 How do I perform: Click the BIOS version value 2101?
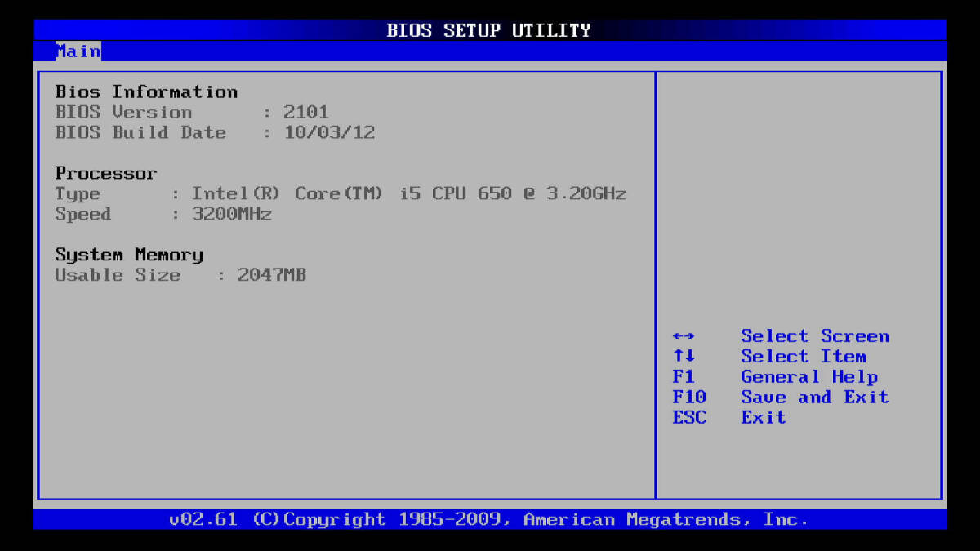pyautogui.click(x=306, y=112)
